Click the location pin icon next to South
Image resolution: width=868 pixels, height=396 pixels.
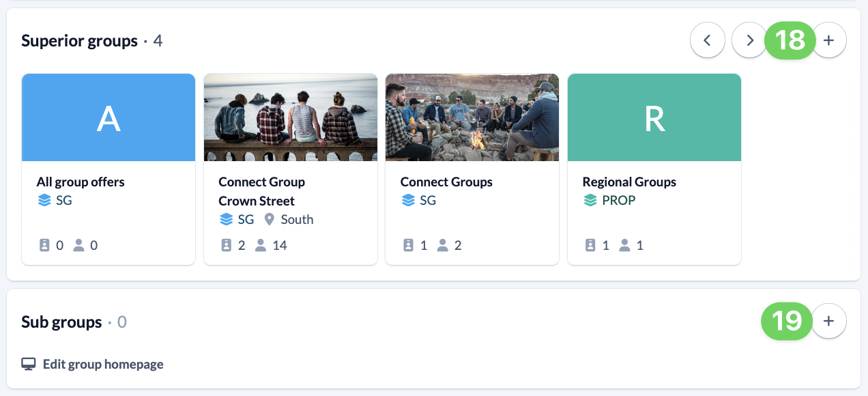tap(269, 219)
